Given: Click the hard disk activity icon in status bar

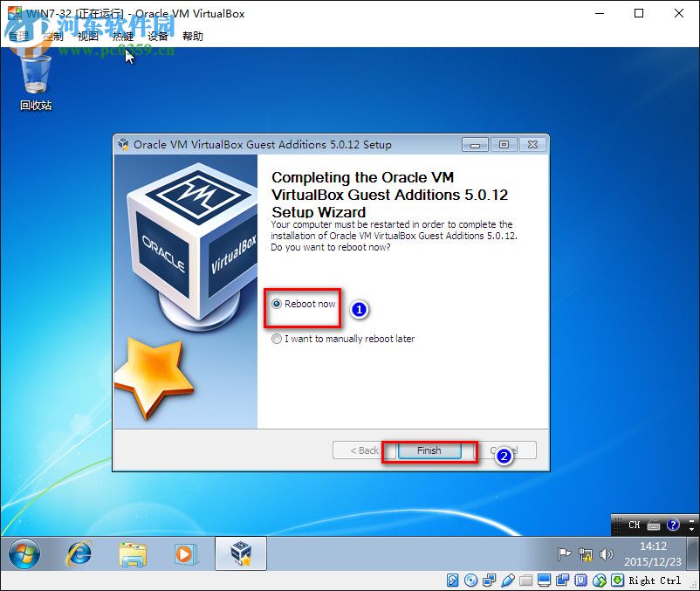Looking at the screenshot, I should tap(451, 581).
